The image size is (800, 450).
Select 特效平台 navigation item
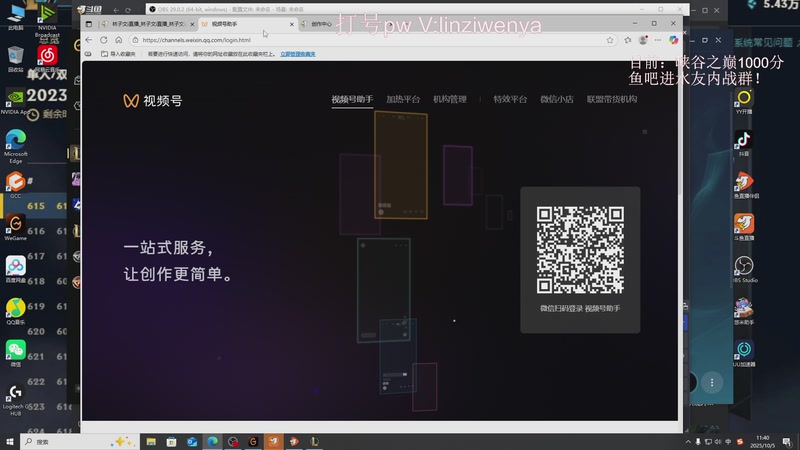[x=510, y=99]
